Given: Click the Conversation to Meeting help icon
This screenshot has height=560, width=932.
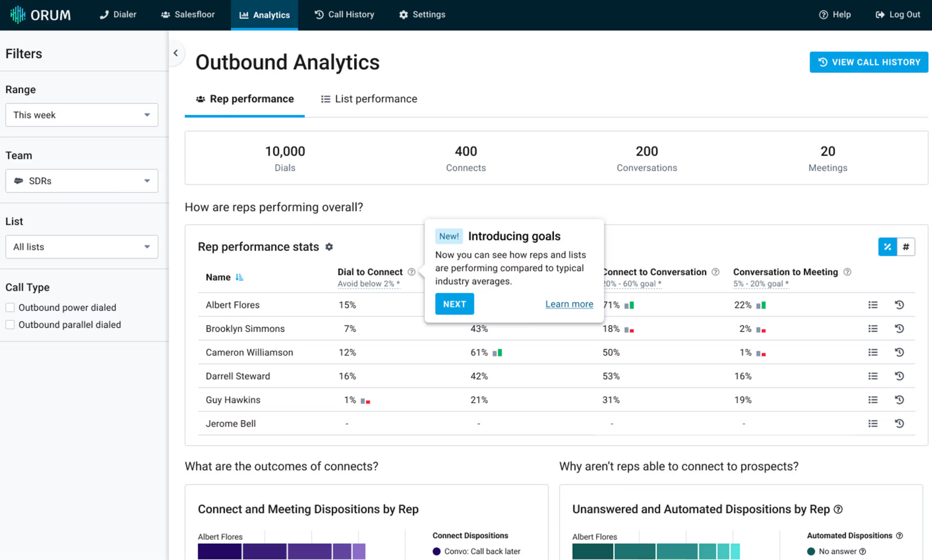Looking at the screenshot, I should 847,272.
